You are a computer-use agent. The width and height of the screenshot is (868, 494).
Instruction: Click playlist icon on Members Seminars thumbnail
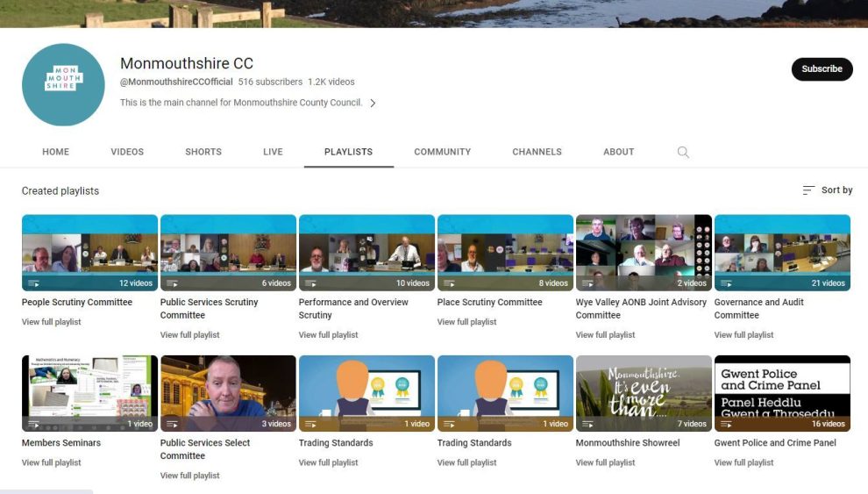pos(34,424)
